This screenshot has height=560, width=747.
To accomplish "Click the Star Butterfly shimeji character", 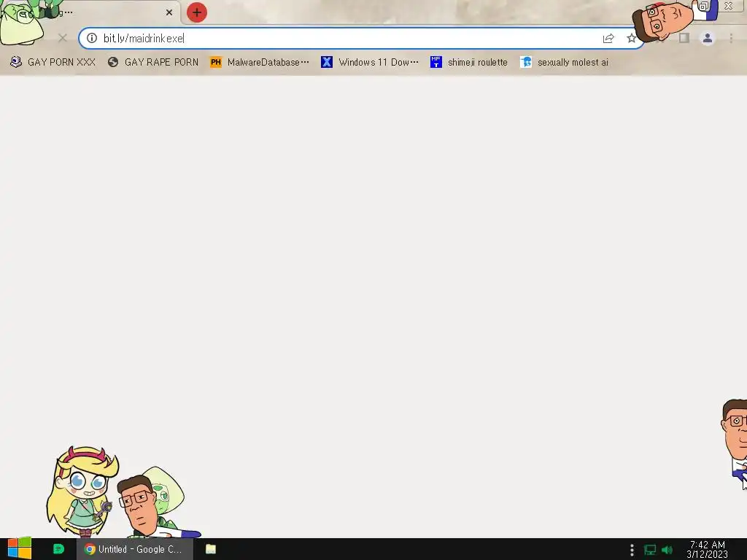I will tap(82, 491).
